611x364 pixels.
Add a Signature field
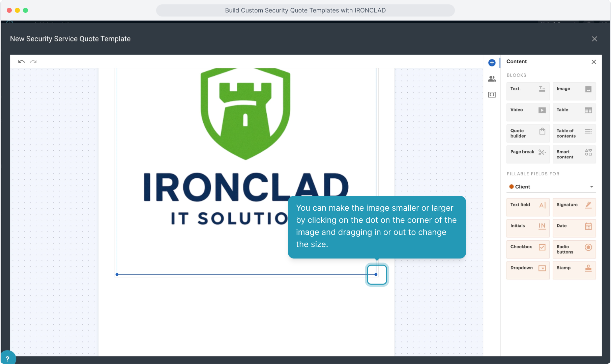pyautogui.click(x=574, y=207)
